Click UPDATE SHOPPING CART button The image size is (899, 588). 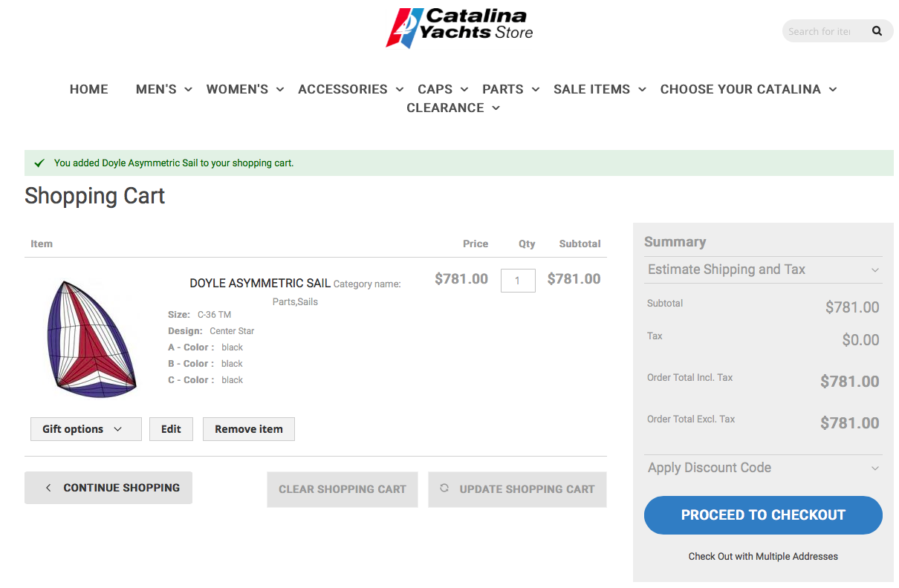tap(518, 489)
